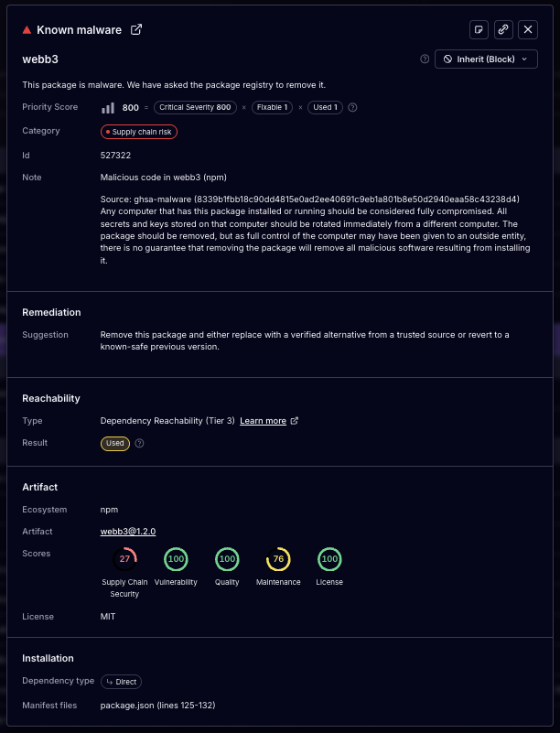The height and width of the screenshot is (733, 560).
Task: Close the alert details panel
Action: (528, 29)
